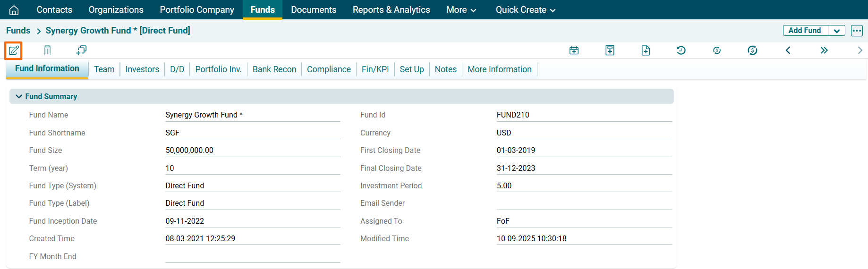Screen dimensions: 868x269
Task: Open the history clock icon
Action: [681, 50]
